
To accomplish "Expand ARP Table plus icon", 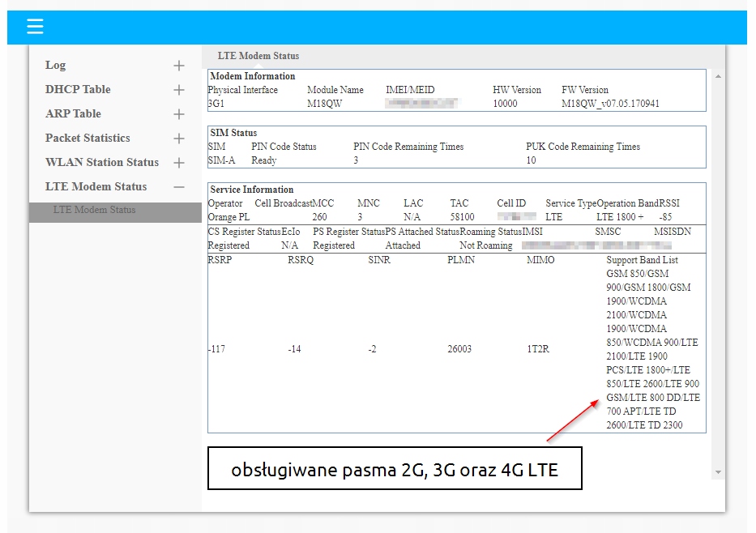I will (179, 114).
